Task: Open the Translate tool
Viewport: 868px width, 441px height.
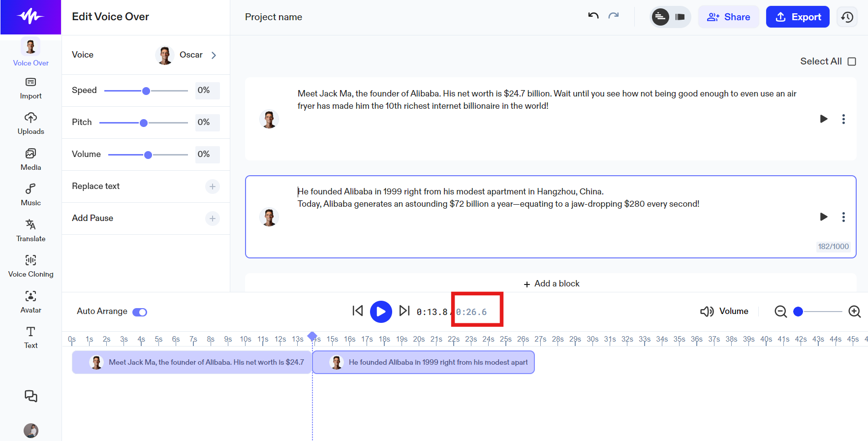Action: pyautogui.click(x=31, y=231)
